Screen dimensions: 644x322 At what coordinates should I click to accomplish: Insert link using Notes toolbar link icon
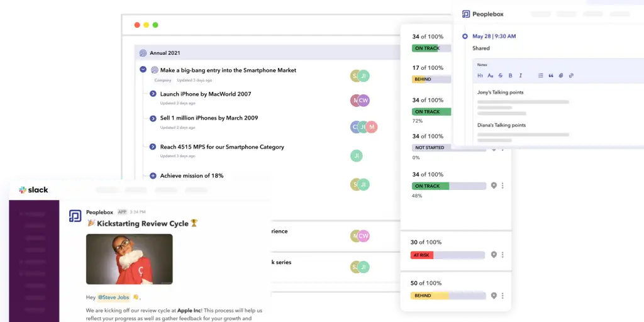[x=571, y=75]
